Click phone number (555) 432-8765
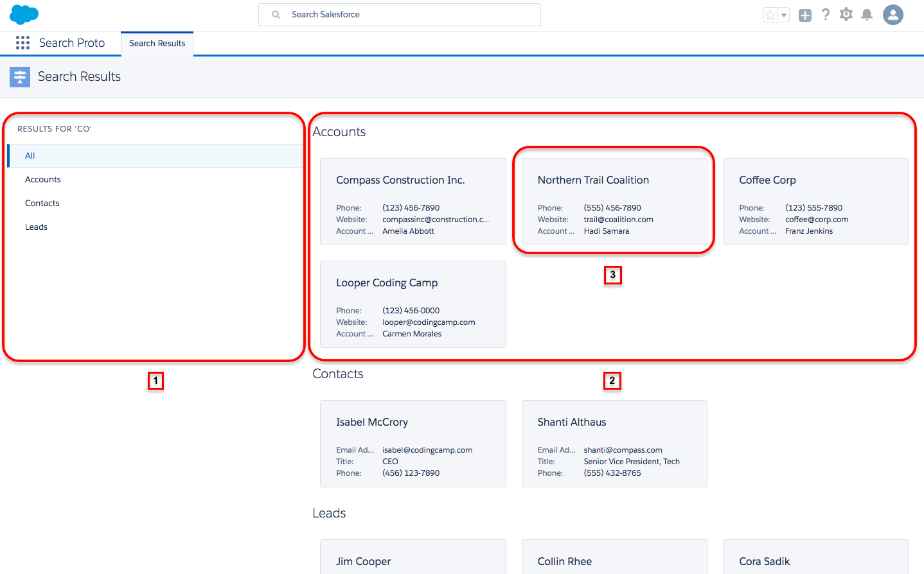 click(x=612, y=473)
